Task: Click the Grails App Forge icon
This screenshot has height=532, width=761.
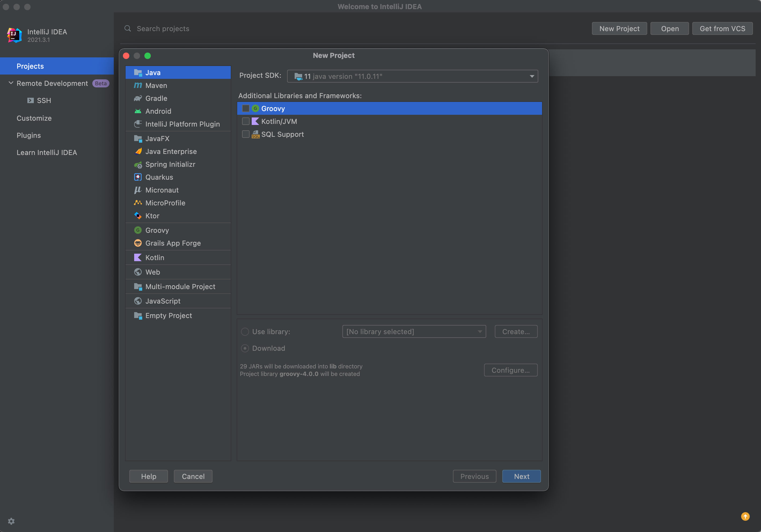Action: [138, 243]
